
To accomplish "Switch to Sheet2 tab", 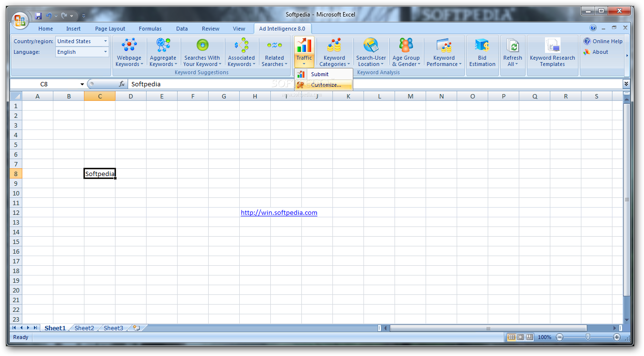I will [84, 328].
